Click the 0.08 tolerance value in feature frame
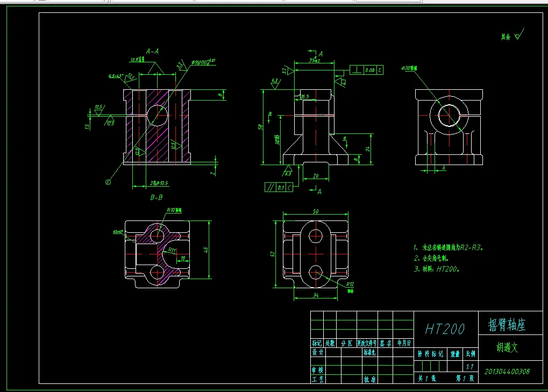The image size is (548, 392). click(370, 70)
